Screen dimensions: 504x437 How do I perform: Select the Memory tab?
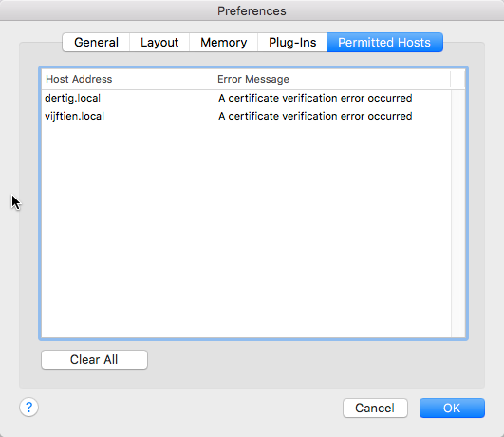223,43
